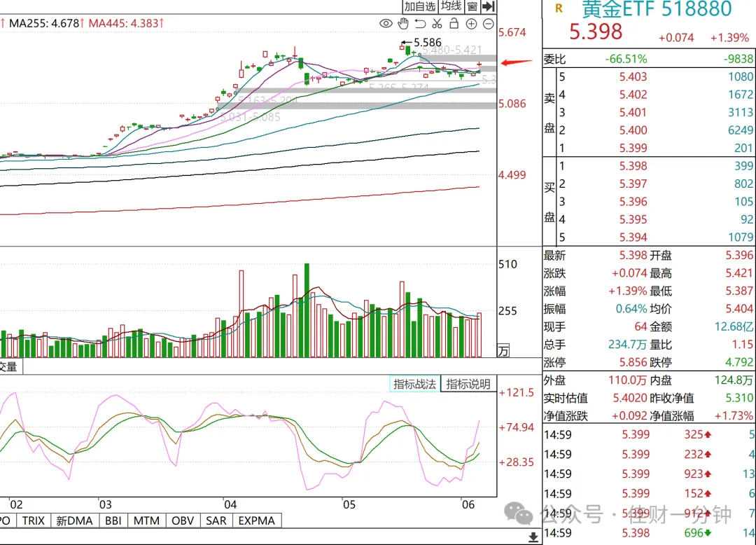Viewport: 756px width, 545px height.
Task: Toggle the eye visibility icon in chart toolbar
Action: click(386, 23)
